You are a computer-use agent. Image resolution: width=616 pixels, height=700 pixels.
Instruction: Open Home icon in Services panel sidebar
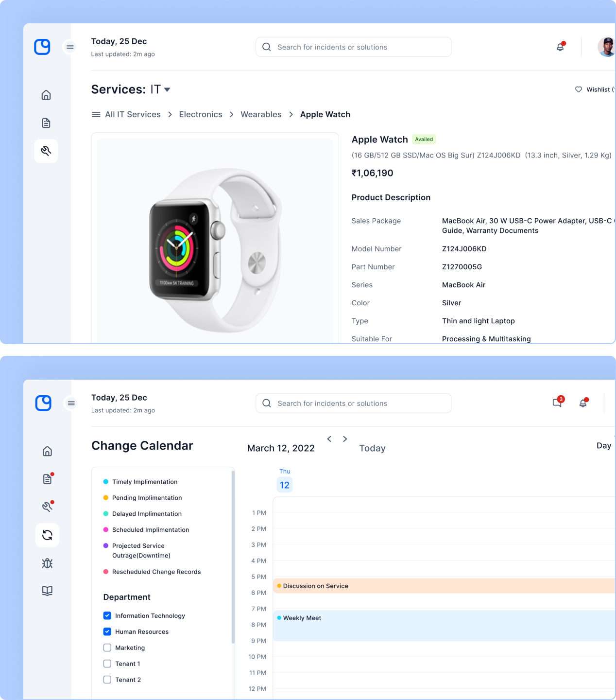46,95
